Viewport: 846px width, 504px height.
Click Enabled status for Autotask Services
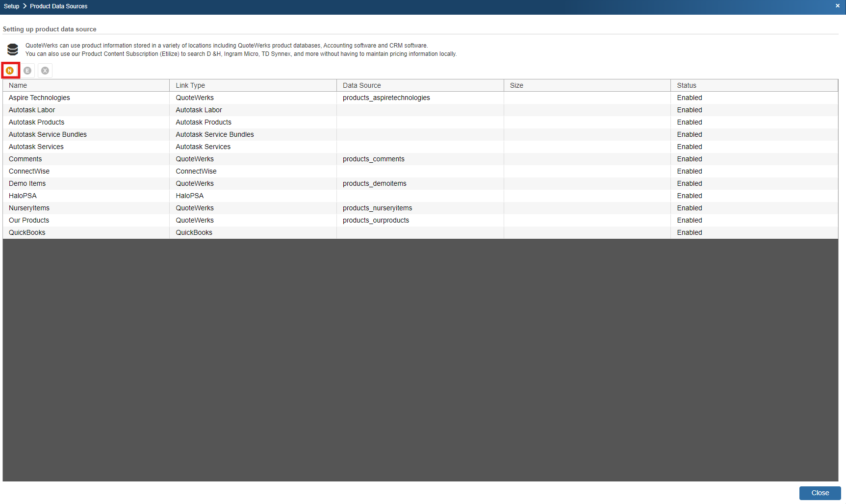(x=690, y=147)
